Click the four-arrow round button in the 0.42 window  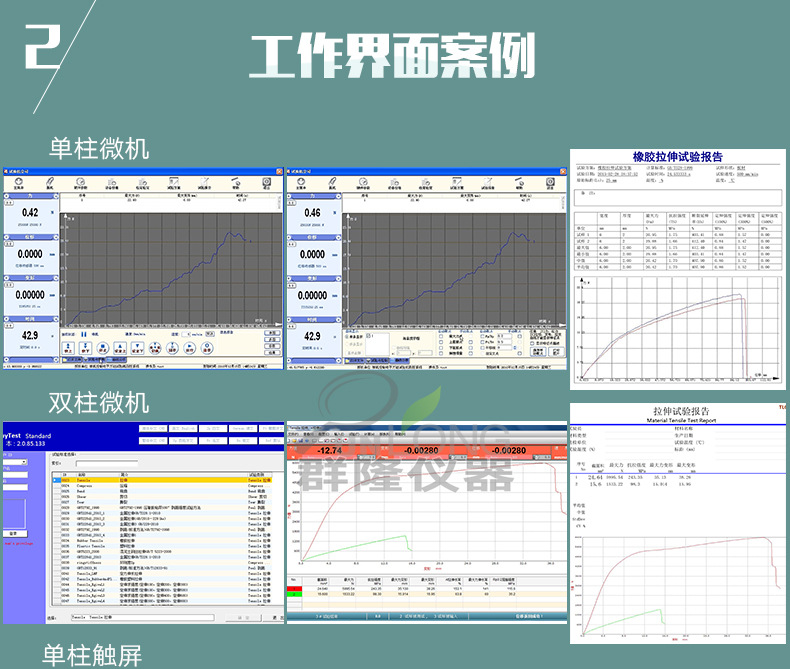pyautogui.click(x=155, y=348)
